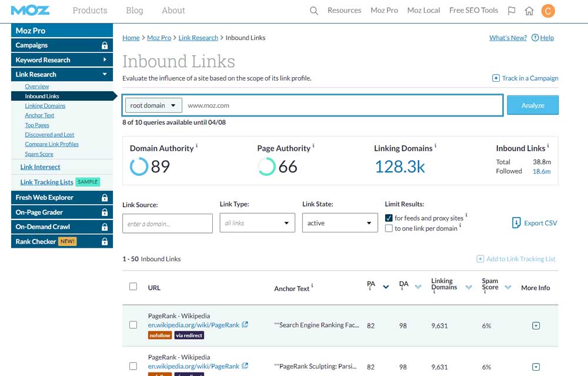This screenshot has height=376, width=588.
Task: Click the On-Demand Crawl lock icon
Action: pos(105,227)
